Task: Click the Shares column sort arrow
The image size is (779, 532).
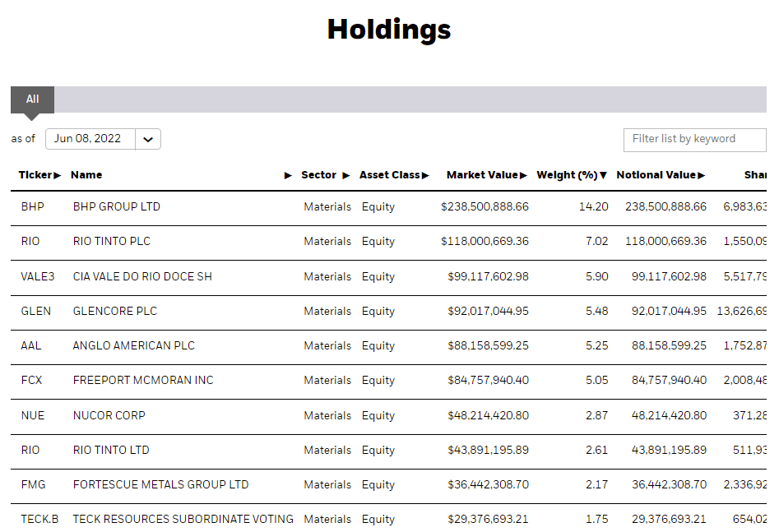Action: click(x=776, y=175)
